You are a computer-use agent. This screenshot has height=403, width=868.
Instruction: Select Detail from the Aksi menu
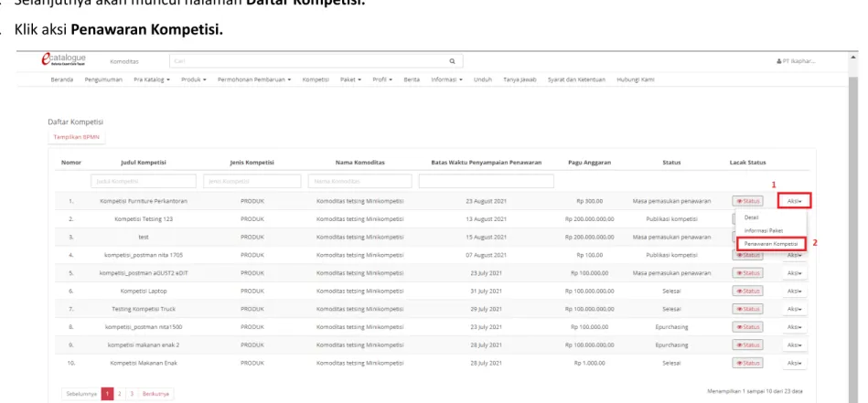751,217
